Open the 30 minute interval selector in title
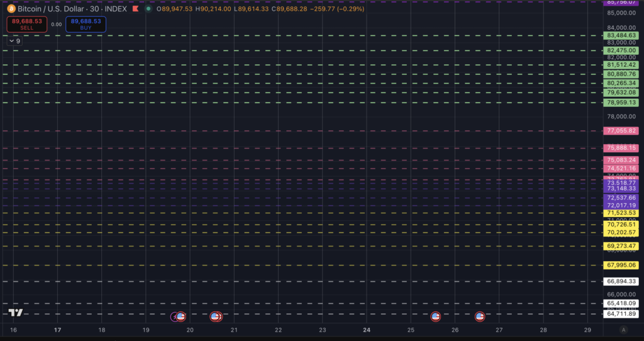This screenshot has width=644, height=341. pyautogui.click(x=100, y=9)
